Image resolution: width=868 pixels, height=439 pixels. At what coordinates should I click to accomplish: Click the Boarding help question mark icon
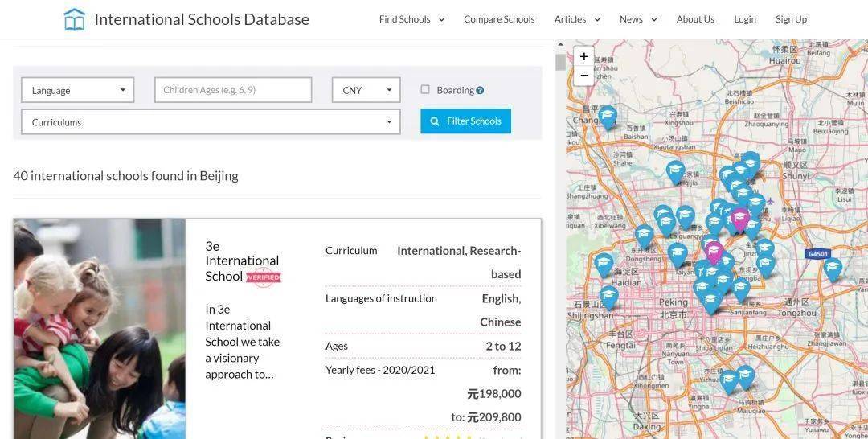(480, 91)
